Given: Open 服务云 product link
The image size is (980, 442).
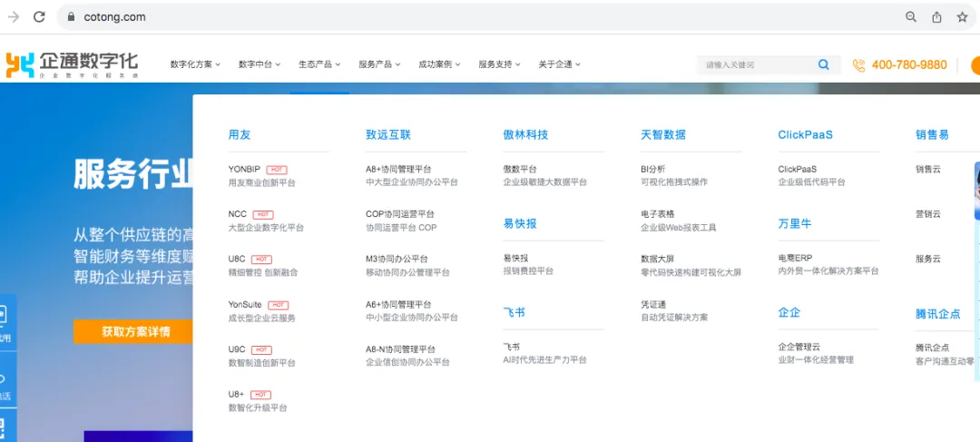Looking at the screenshot, I should coord(928,260).
